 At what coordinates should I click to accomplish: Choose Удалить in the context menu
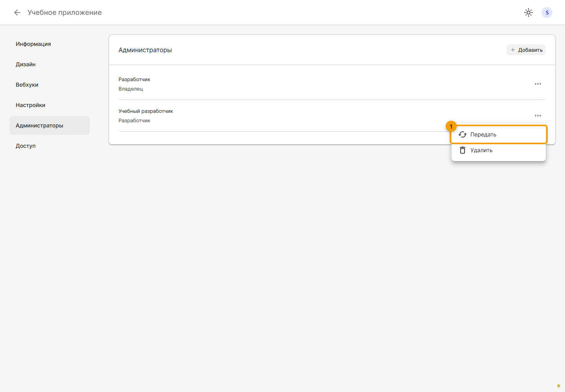(x=499, y=150)
